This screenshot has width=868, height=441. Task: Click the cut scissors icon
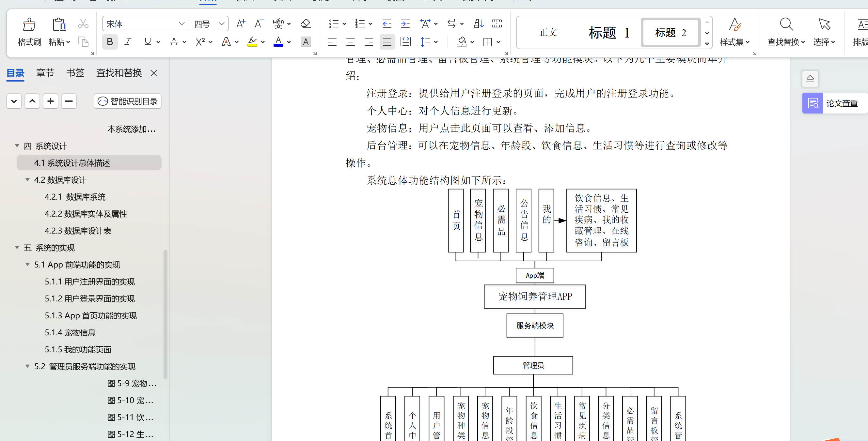[83, 23]
